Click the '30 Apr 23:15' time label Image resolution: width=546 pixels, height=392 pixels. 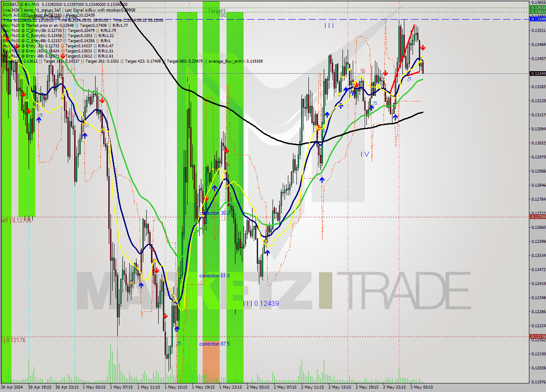(x=67, y=387)
